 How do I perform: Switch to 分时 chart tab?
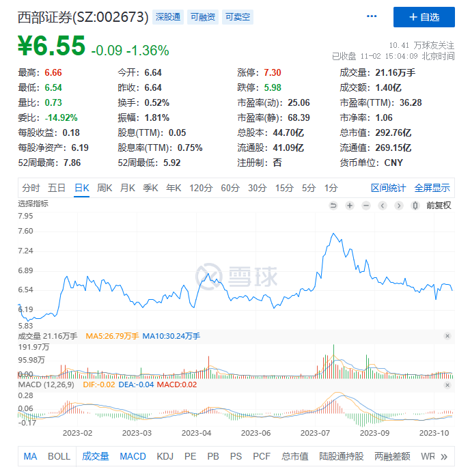[x=31, y=188]
